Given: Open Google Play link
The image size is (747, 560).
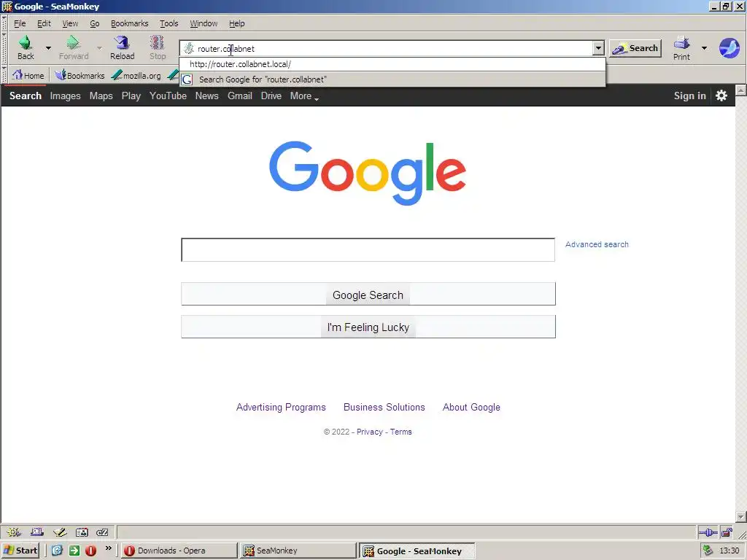Looking at the screenshot, I should pyautogui.click(x=131, y=96).
